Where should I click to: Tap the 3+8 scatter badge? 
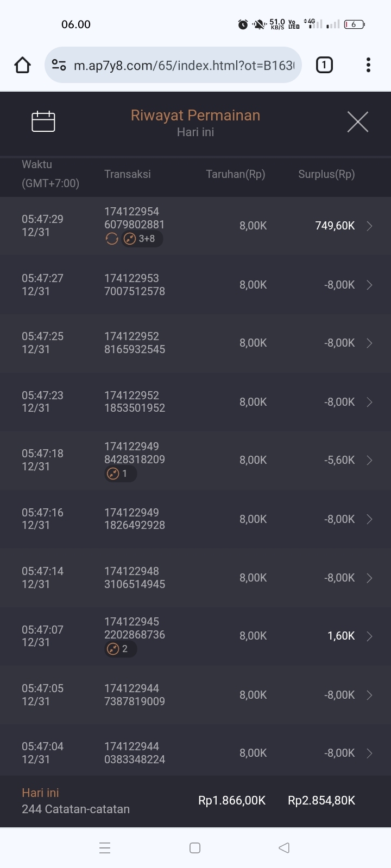pos(142,239)
